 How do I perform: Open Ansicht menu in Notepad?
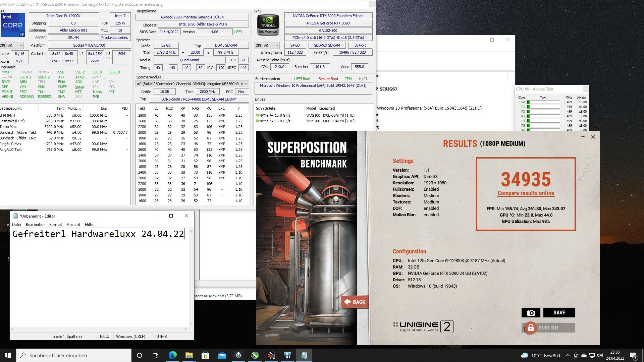(73, 225)
